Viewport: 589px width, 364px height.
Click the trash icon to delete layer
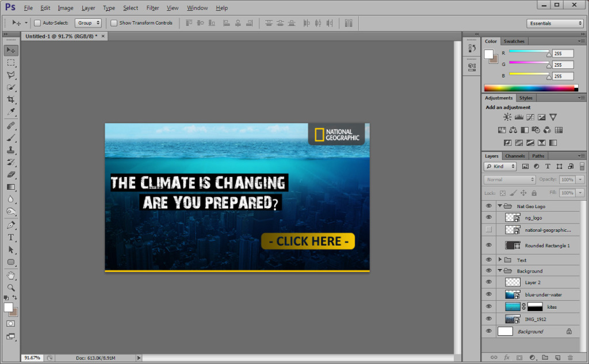570,357
